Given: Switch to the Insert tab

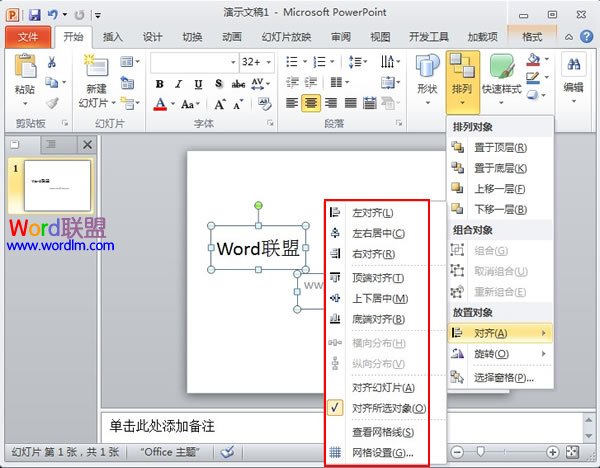Looking at the screenshot, I should (x=112, y=37).
